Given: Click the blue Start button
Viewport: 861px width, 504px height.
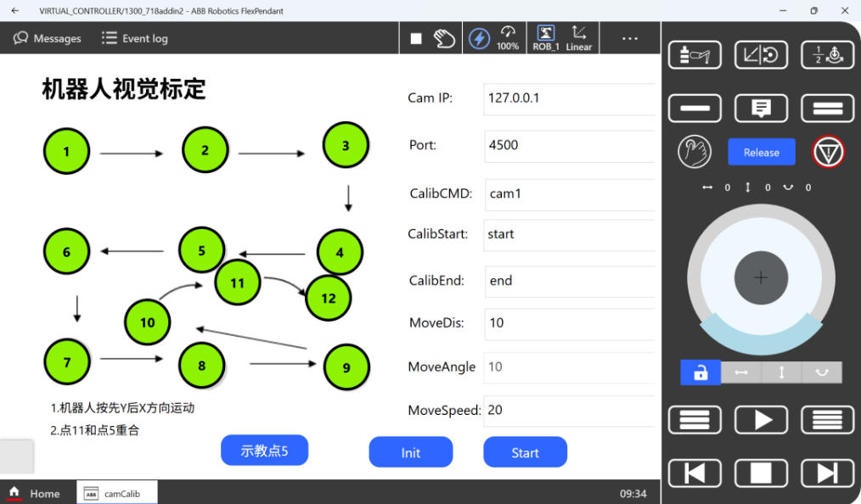Looking at the screenshot, I should click(525, 452).
